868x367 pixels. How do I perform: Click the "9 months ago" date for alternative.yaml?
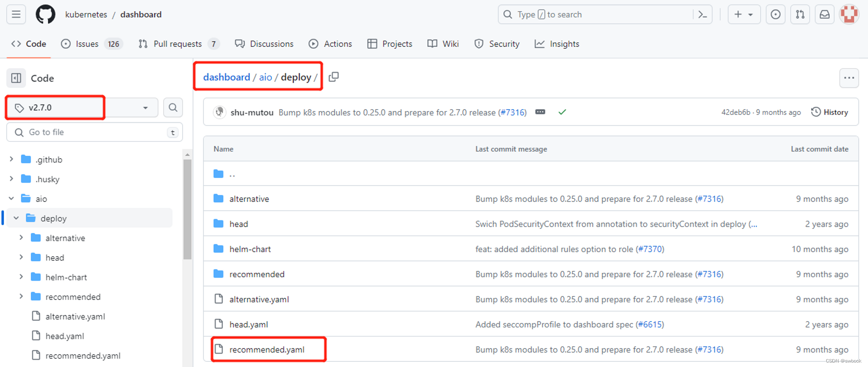822,299
